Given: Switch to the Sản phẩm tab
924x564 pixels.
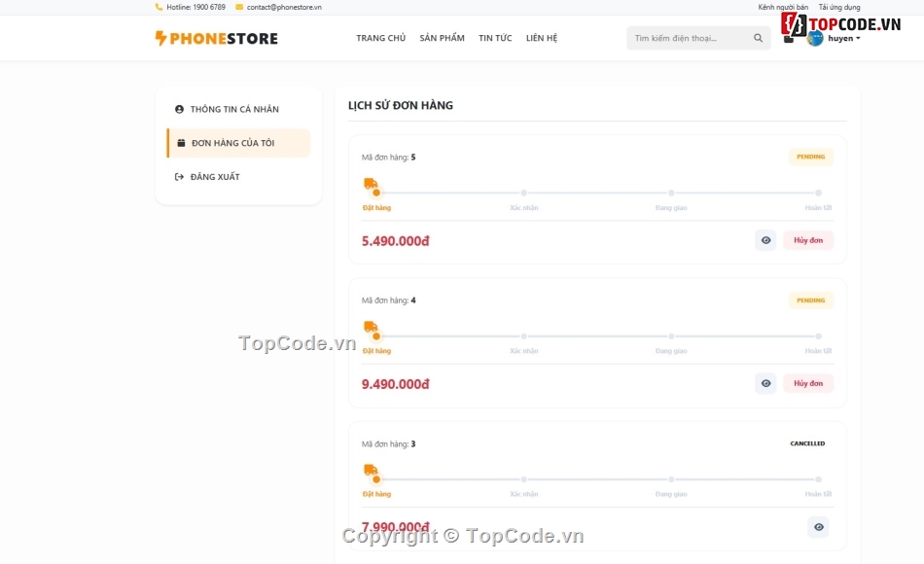Looking at the screenshot, I should [x=441, y=38].
